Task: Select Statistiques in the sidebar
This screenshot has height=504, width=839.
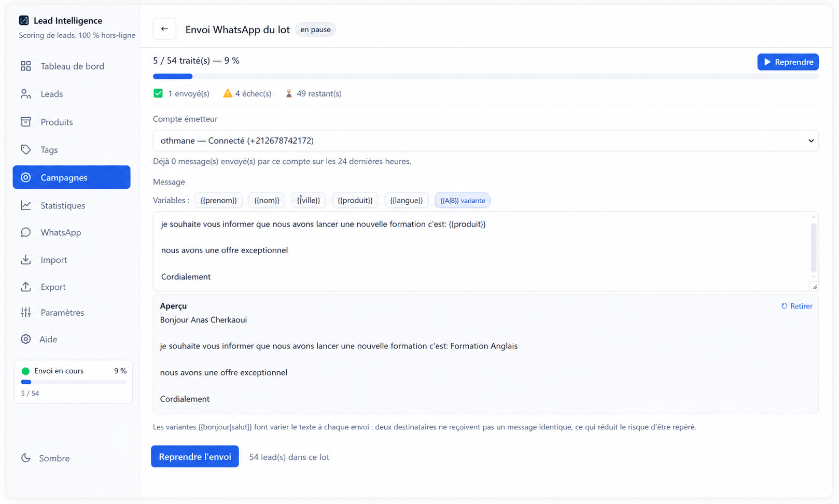Action: [72, 205]
